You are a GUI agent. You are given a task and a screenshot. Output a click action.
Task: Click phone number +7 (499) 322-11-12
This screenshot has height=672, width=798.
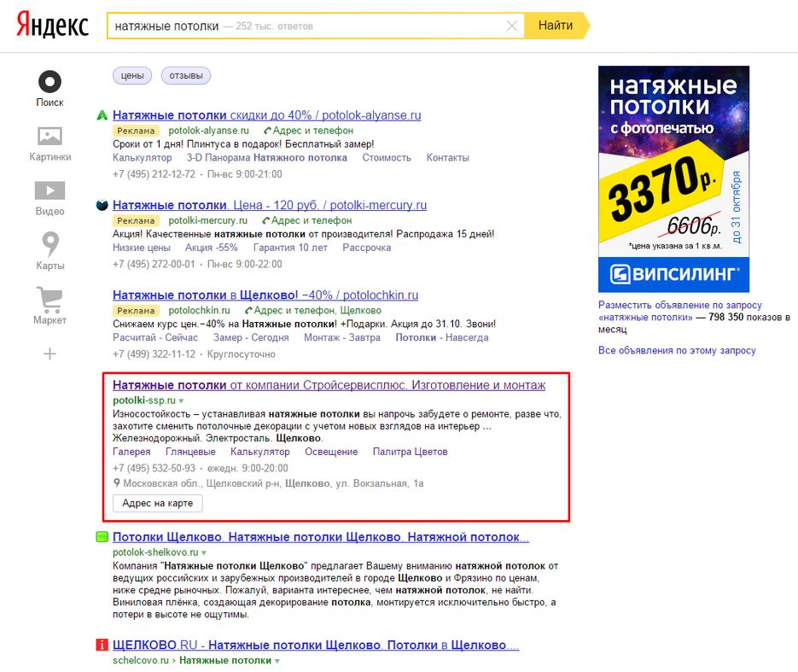154,354
